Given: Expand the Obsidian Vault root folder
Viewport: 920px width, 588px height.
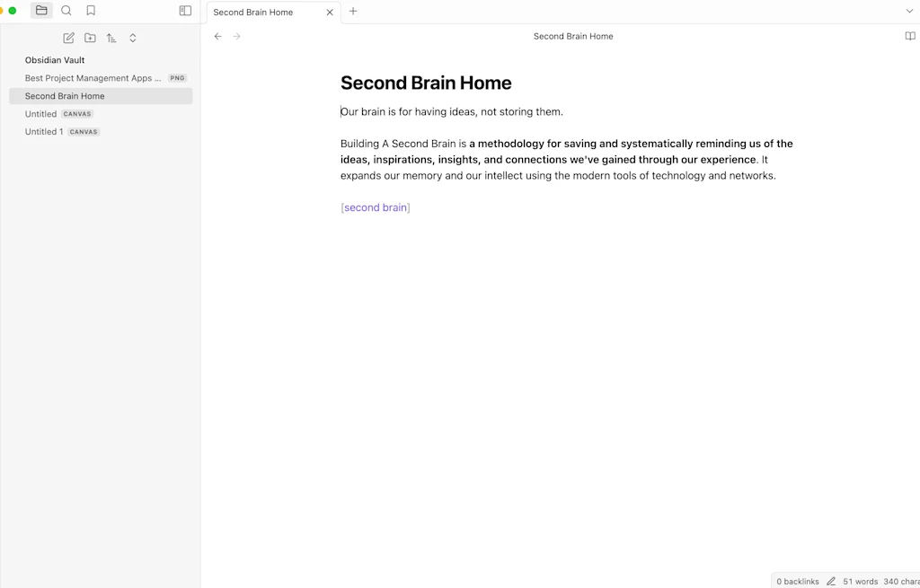Looking at the screenshot, I should click(55, 59).
